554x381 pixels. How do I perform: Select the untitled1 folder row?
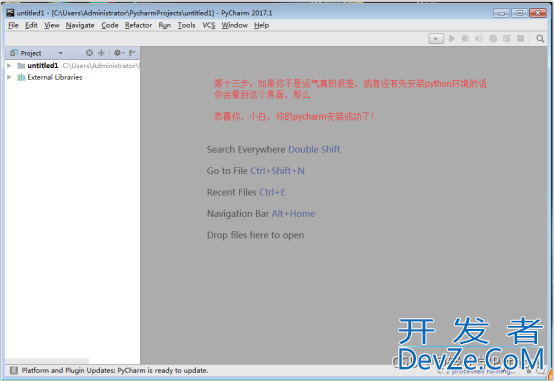click(x=73, y=65)
